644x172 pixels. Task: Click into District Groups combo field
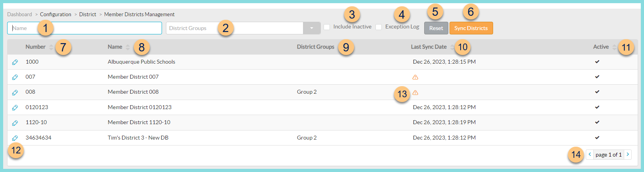(234, 28)
